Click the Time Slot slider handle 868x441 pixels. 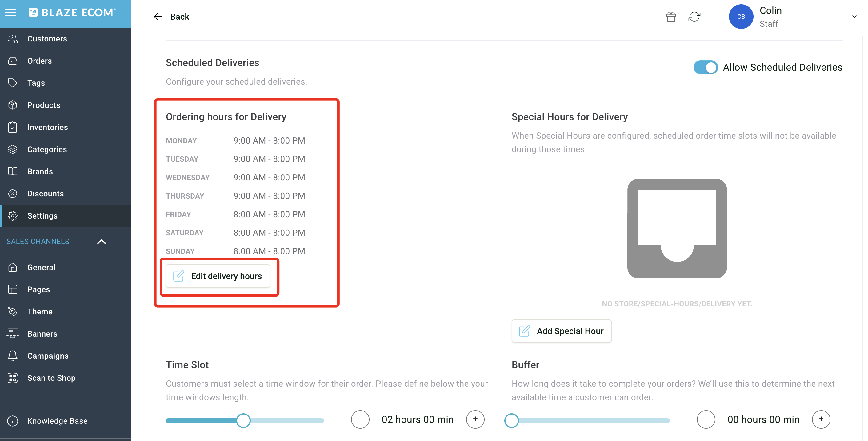click(243, 420)
